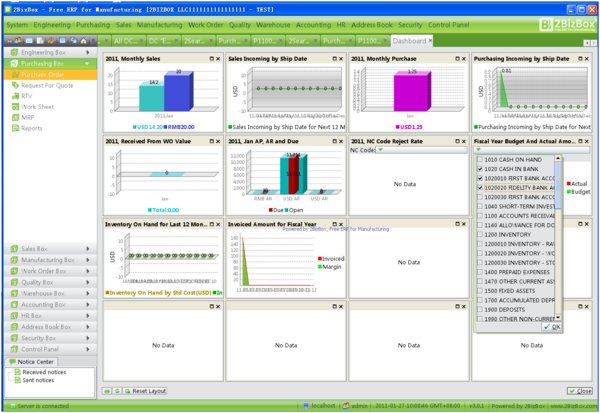
Task: Click the Reset Layout button
Action: pos(145,391)
